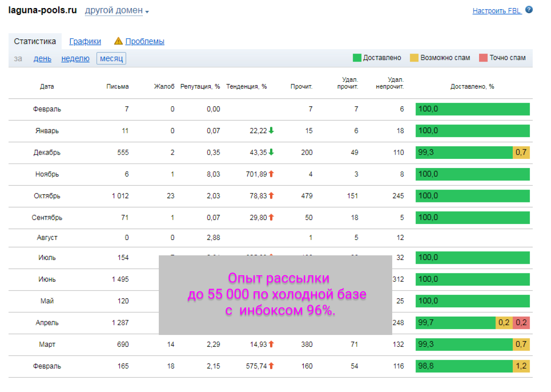
Task: Click the Доставлено, % column header
Action: click(x=472, y=87)
